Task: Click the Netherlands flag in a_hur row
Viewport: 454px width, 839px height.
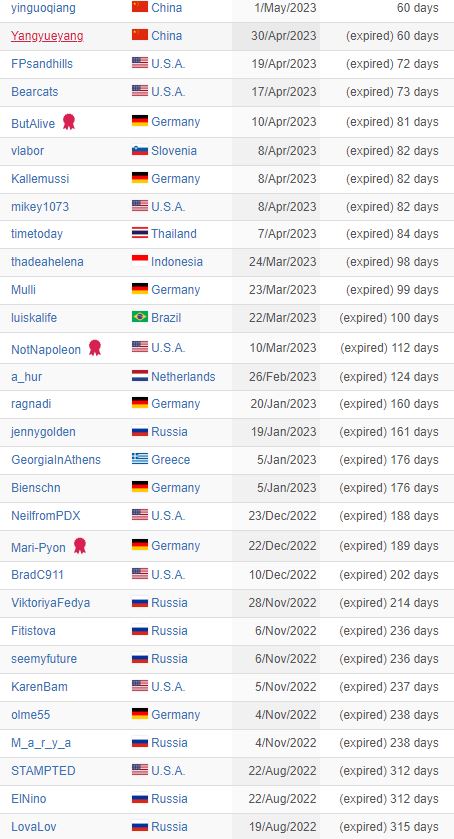Action: pyautogui.click(x=140, y=376)
